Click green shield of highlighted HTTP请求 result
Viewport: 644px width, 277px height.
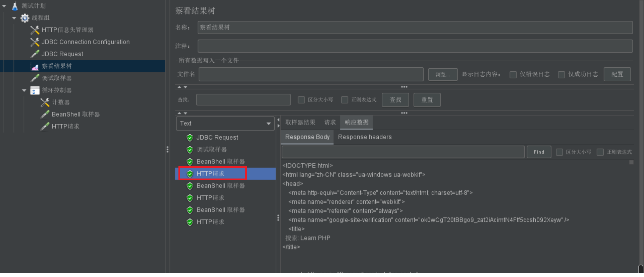tap(190, 174)
